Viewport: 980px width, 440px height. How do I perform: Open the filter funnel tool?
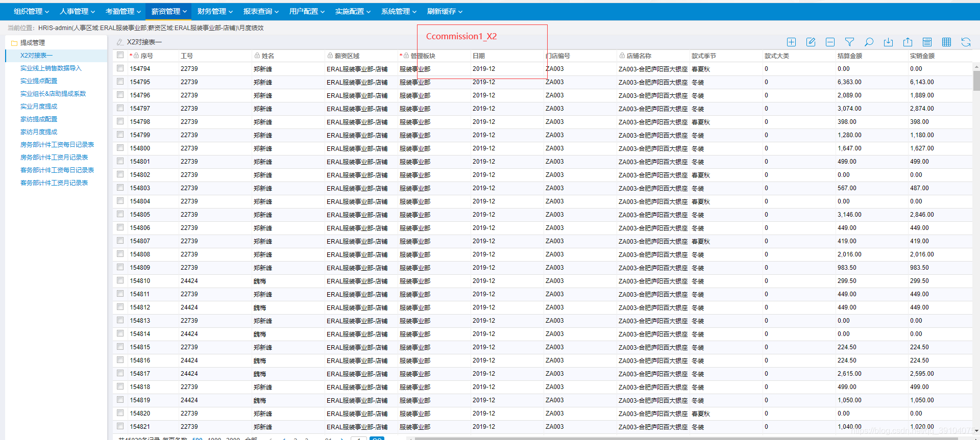tap(849, 42)
